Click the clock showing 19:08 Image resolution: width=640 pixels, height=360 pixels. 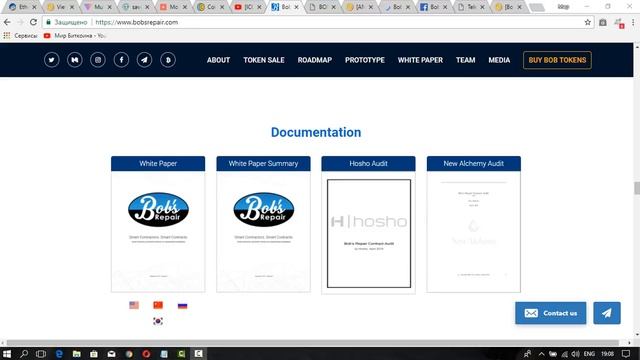[x=607, y=353]
